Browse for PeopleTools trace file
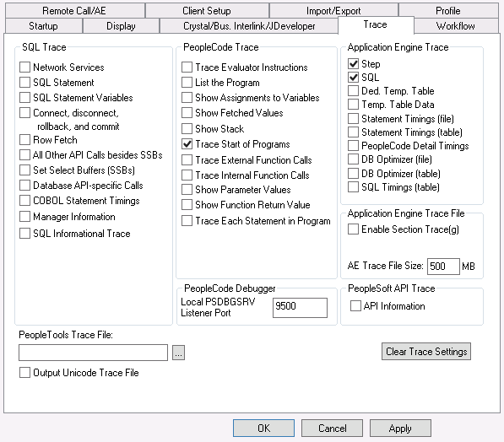This screenshot has width=504, height=442. tap(178, 353)
